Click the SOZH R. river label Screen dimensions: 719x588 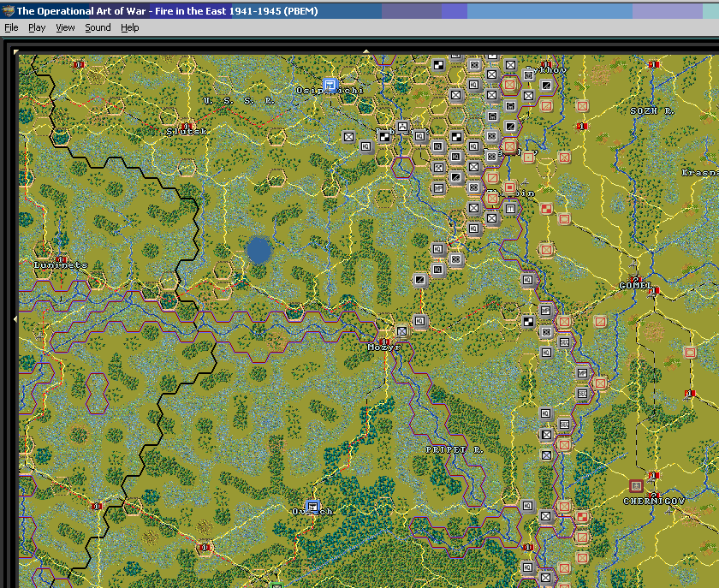pyautogui.click(x=652, y=111)
